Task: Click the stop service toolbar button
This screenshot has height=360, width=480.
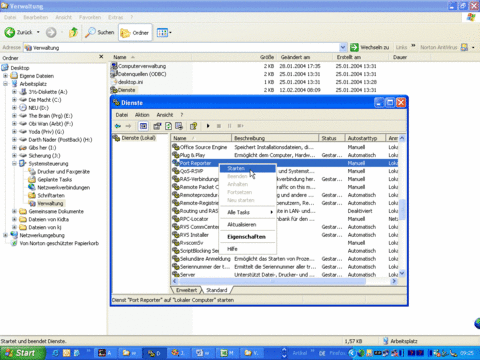Action: (219, 126)
